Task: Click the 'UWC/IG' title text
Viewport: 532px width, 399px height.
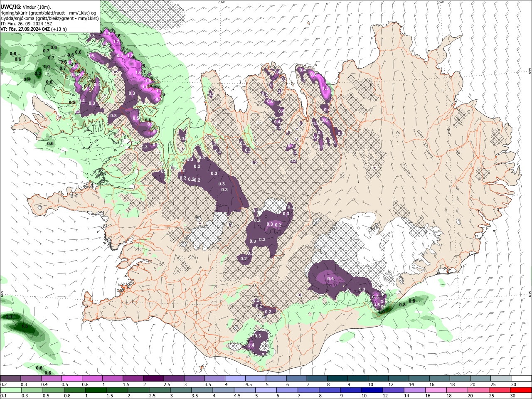Action: pyautogui.click(x=10, y=7)
